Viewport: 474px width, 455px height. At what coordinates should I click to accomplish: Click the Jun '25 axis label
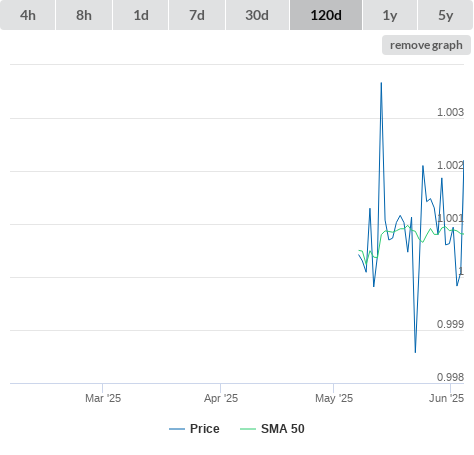[x=446, y=398]
